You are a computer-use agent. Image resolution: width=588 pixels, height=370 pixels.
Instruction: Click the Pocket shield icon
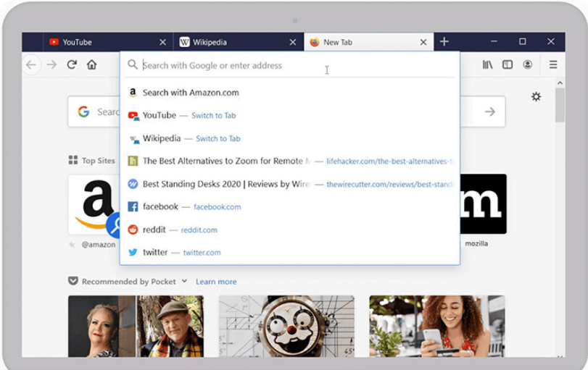tap(73, 281)
